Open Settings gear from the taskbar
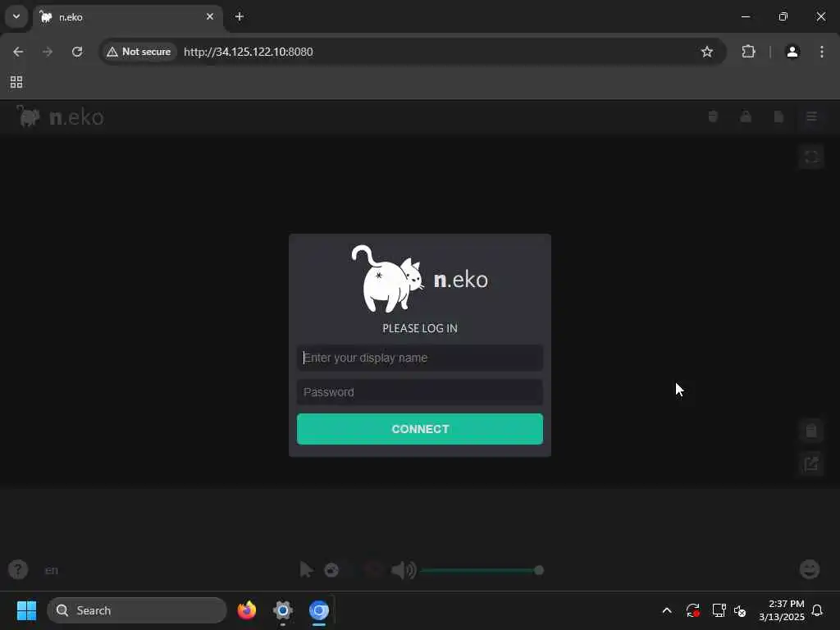840x630 pixels. coord(283,610)
